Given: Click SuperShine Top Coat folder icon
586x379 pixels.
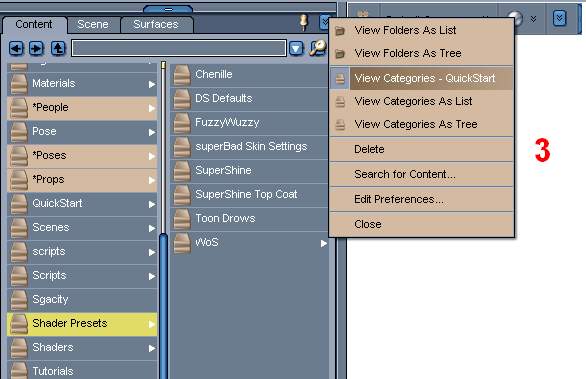Looking at the screenshot, I should pyautogui.click(x=182, y=195).
